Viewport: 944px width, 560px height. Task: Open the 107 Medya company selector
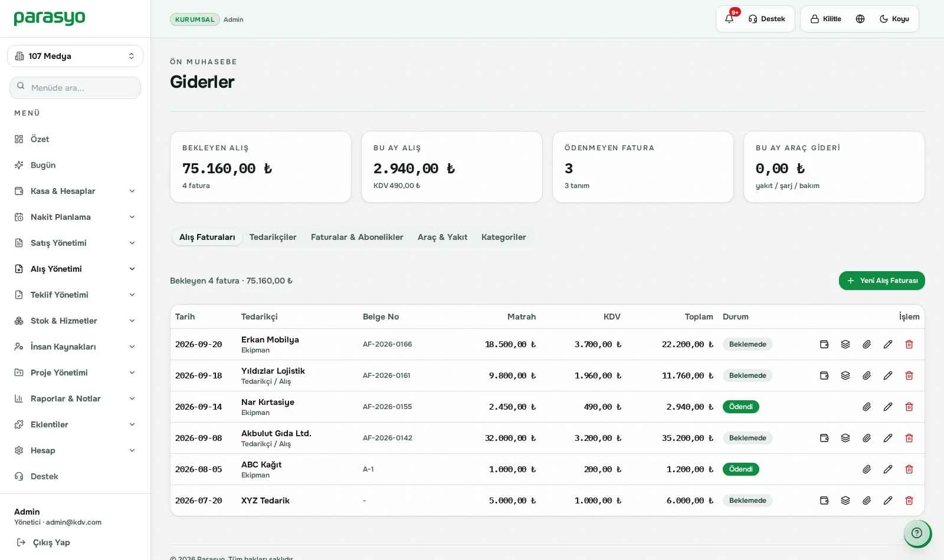(75, 56)
